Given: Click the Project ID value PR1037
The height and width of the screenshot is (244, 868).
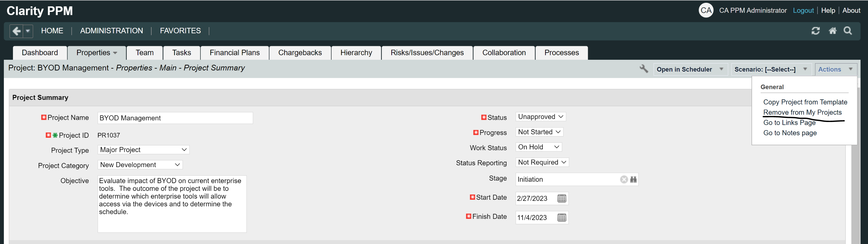Looking at the screenshot, I should tap(108, 135).
